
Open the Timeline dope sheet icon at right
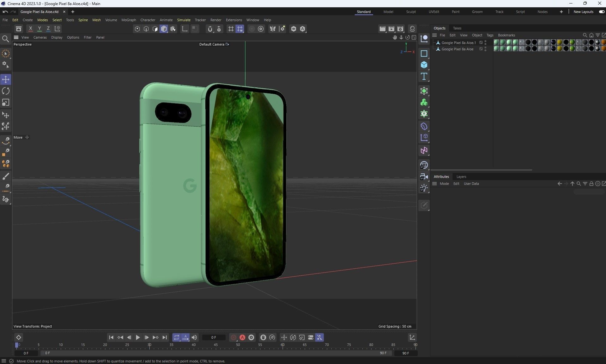click(x=412, y=337)
